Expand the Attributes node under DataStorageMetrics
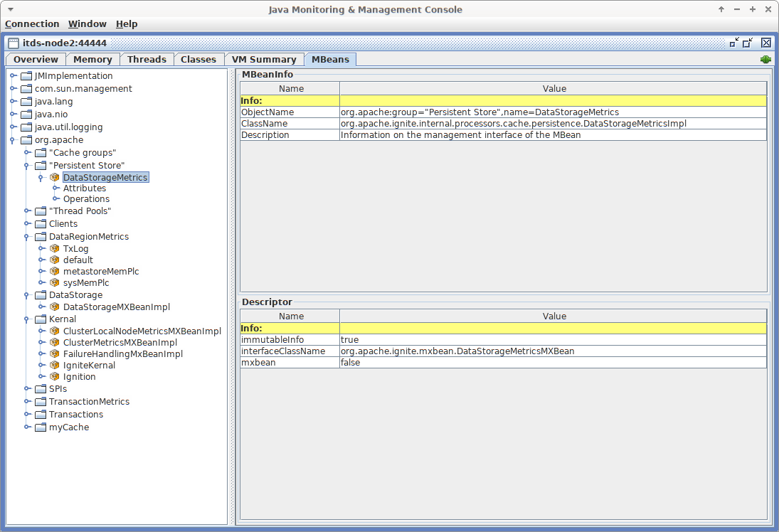Image resolution: width=779 pixels, height=532 pixels. pos(55,188)
